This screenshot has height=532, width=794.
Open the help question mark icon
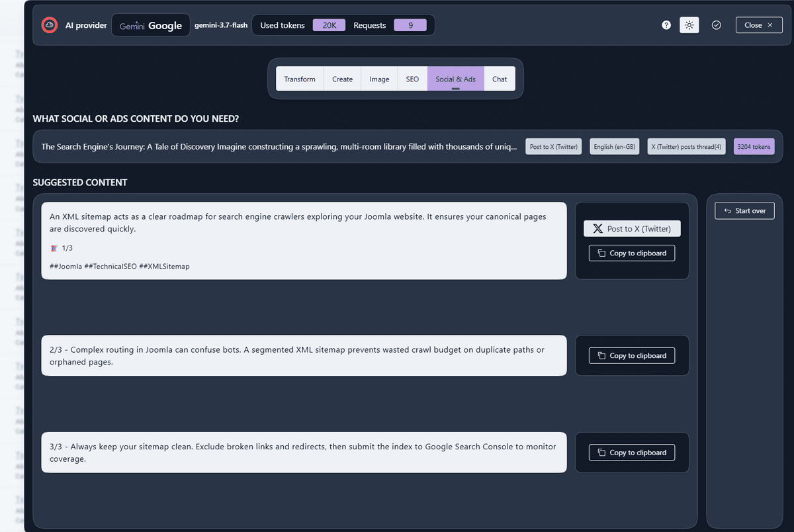click(666, 25)
